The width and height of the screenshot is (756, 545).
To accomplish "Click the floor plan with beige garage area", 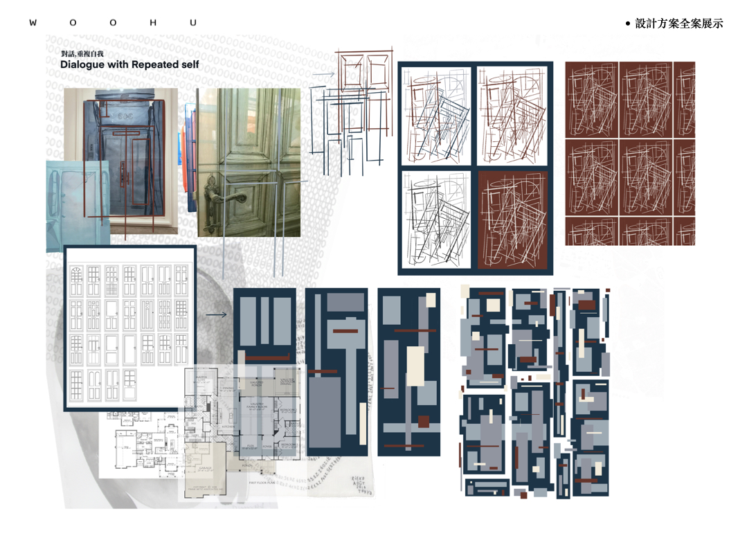I will point(241,432).
